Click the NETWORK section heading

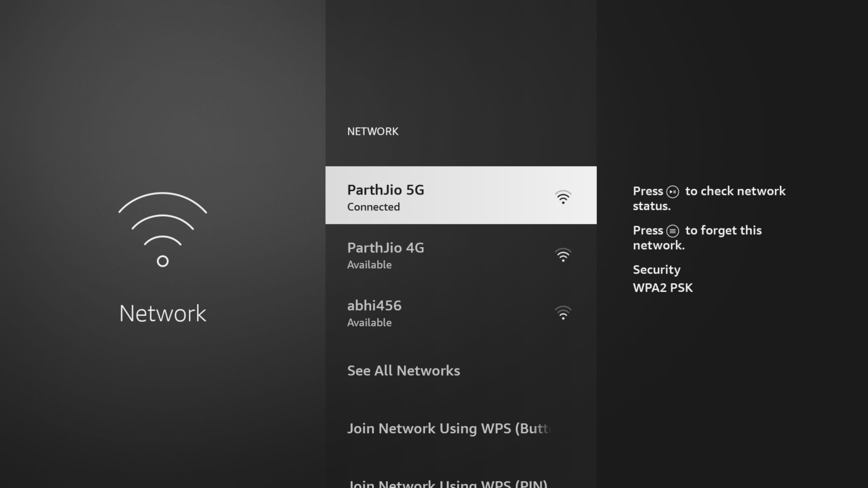[372, 131]
